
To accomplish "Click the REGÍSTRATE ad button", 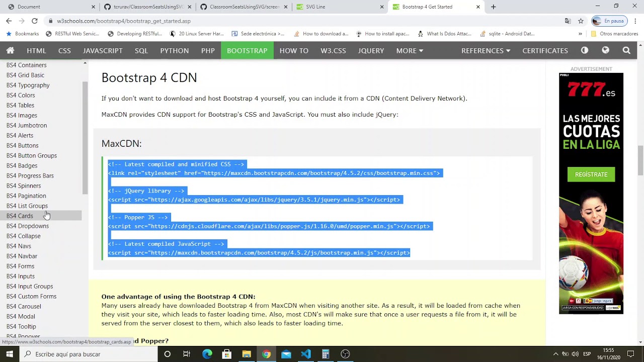I will (x=591, y=174).
